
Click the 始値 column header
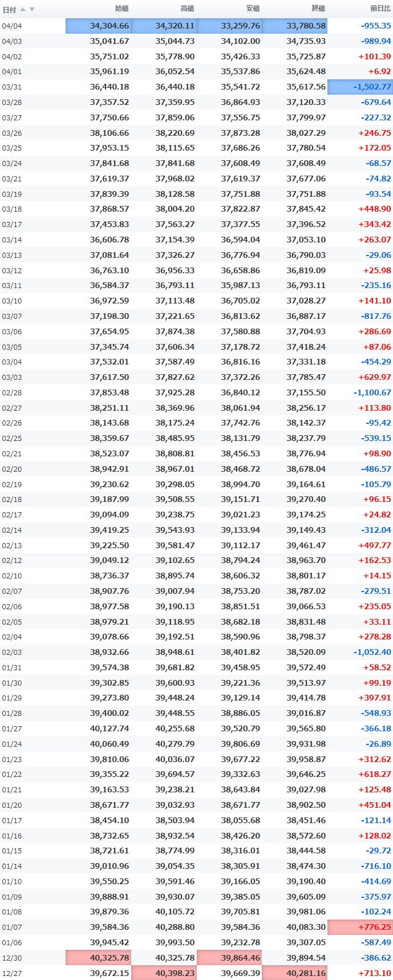coord(121,9)
